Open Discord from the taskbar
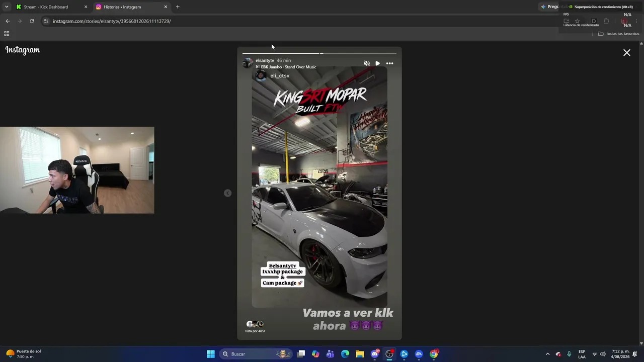The height and width of the screenshot is (362, 644). [375, 354]
